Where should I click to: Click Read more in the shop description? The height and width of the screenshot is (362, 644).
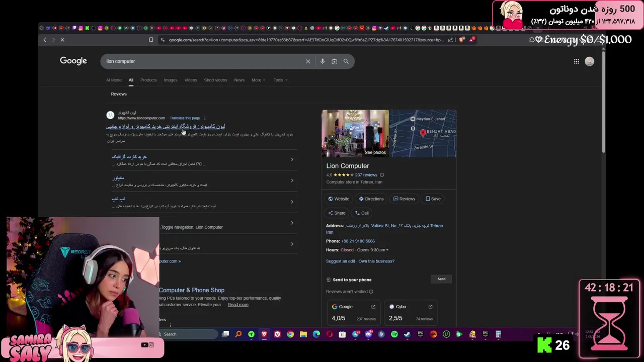[238, 305]
